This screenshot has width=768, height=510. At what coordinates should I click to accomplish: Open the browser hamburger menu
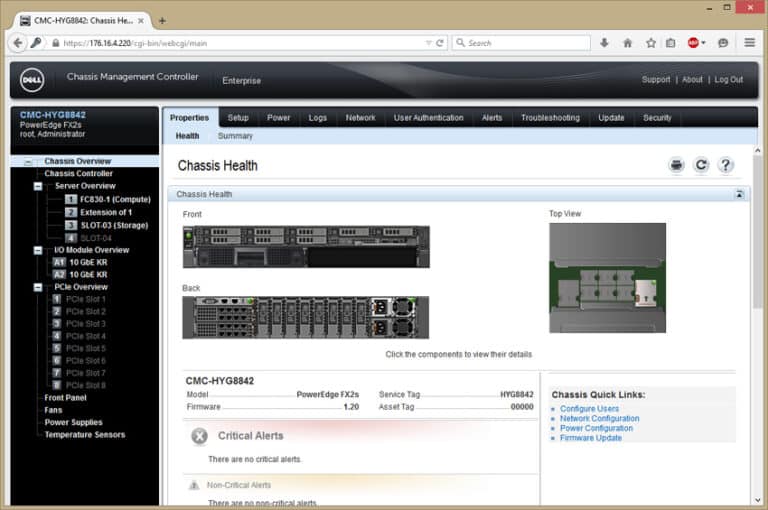pos(749,43)
